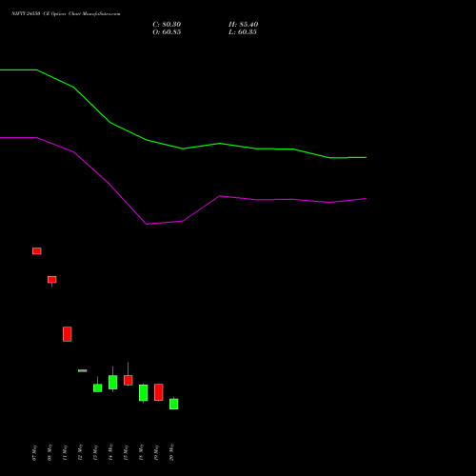The width and height of the screenshot is (476, 476).
Task: Select the last green candle for 20 May
Action: [x=174, y=404]
